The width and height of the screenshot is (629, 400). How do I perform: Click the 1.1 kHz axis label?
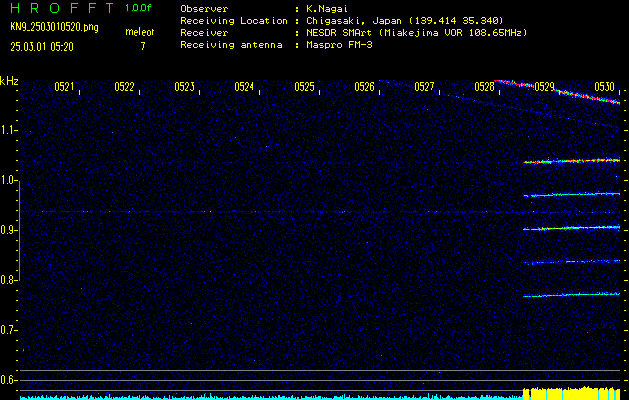[8, 130]
